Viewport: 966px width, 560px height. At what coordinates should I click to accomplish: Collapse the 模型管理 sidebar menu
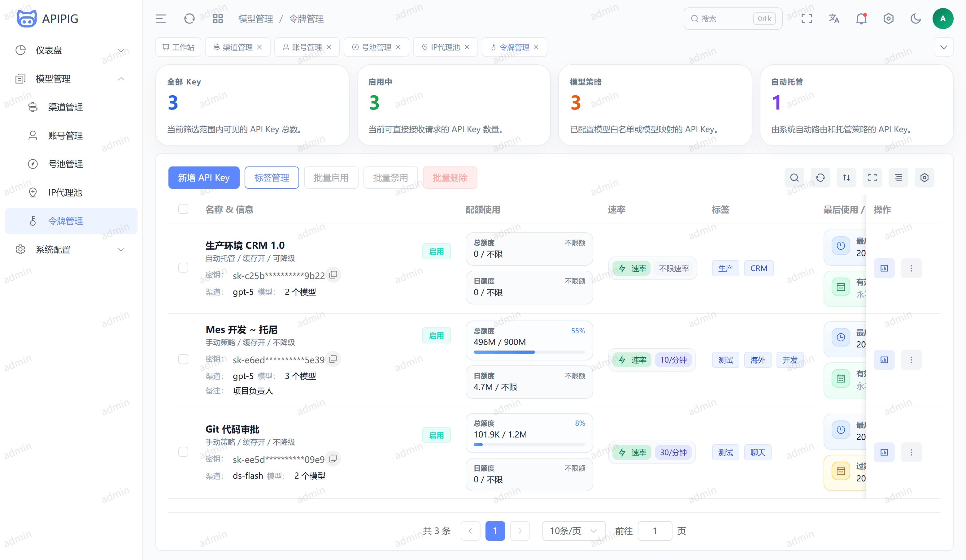click(x=71, y=79)
